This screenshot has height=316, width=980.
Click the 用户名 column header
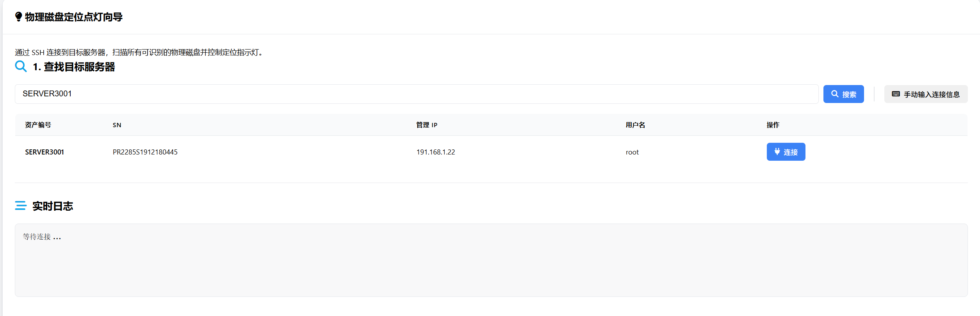635,125
